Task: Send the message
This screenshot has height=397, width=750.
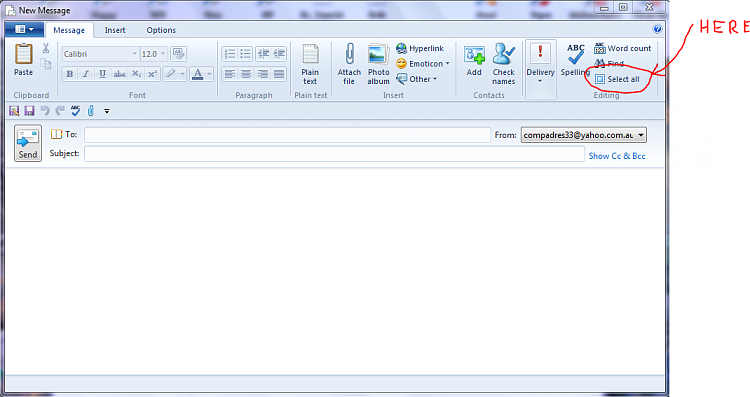Action: pos(28,143)
